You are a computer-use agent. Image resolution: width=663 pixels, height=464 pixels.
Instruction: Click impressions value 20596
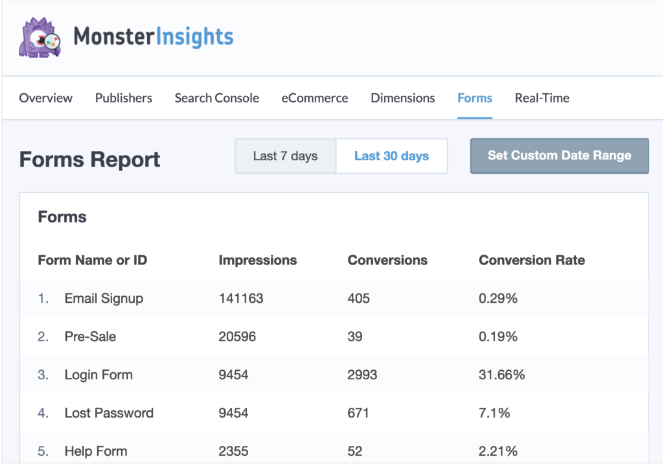[237, 337]
